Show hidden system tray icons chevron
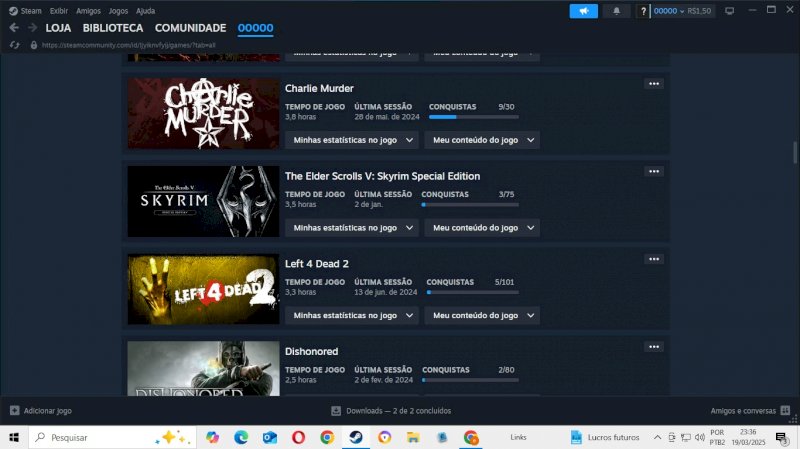Image resolution: width=800 pixels, height=449 pixels. point(658,437)
